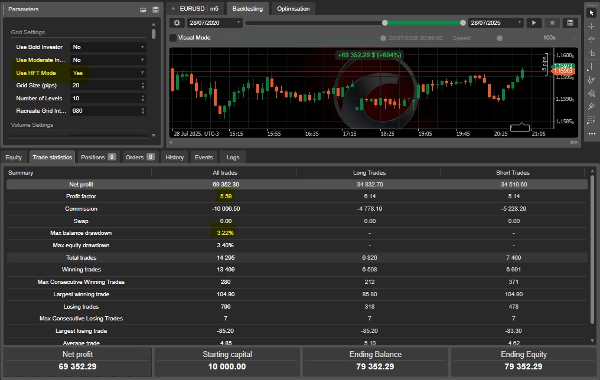The height and width of the screenshot is (380, 600).
Task: Click the Short Trades column header
Action: 513,173
